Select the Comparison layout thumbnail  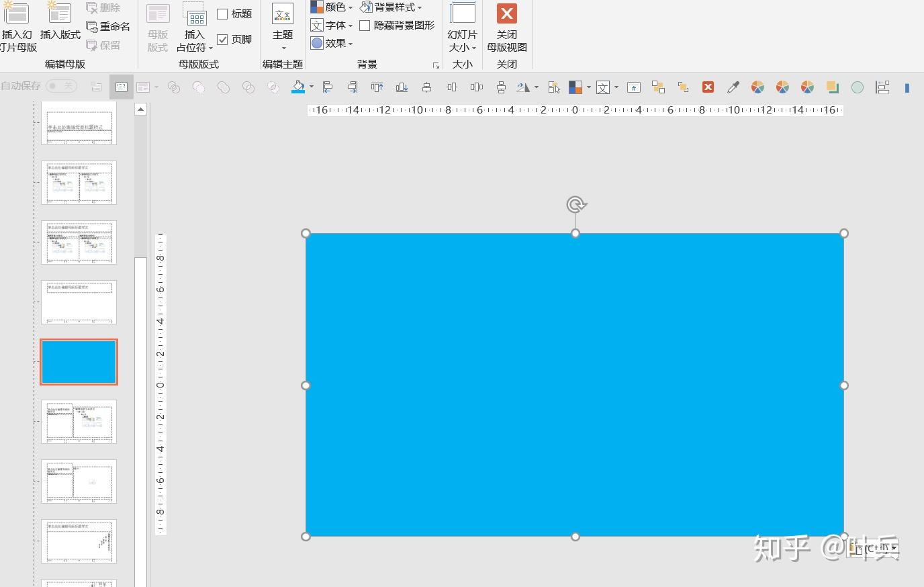coord(79,242)
